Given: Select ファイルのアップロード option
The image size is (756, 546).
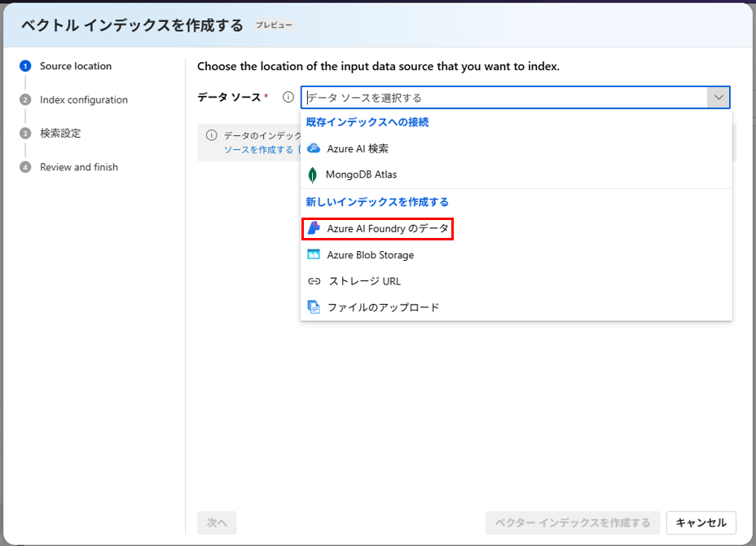Looking at the screenshot, I should tap(516, 307).
